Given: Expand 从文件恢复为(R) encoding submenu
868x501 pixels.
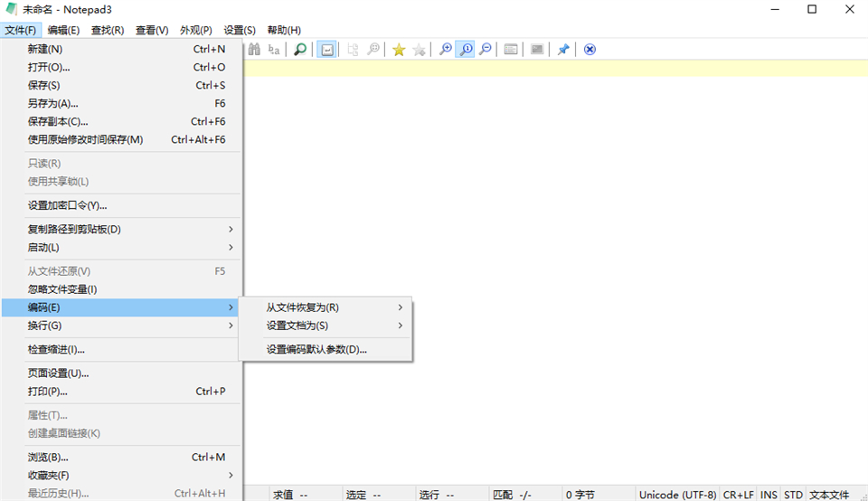Looking at the screenshot, I should [326, 307].
